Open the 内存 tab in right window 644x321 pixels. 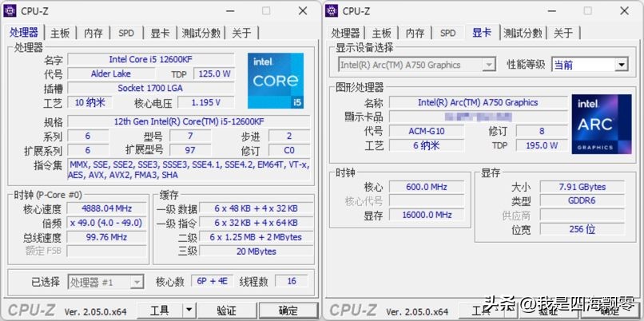415,34
